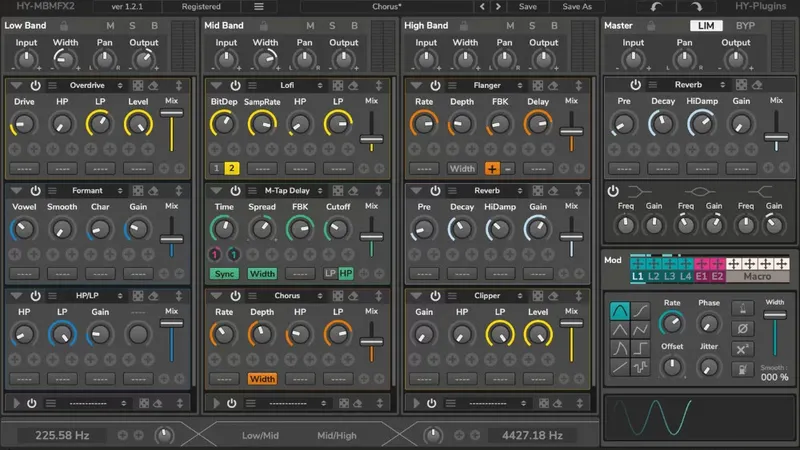This screenshot has width=800, height=450.
Task: Open the hamburger menu next to Registered
Action: (259, 7)
